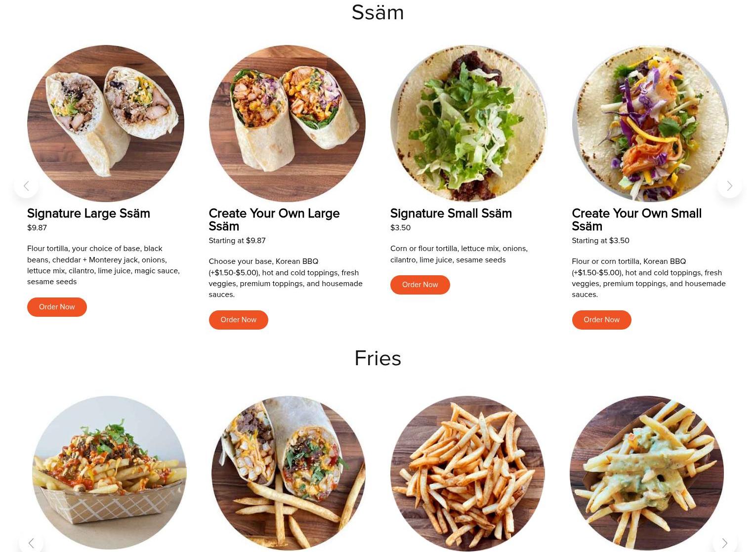Image resolution: width=756 pixels, height=552 pixels.
Task: Open Create Your Own Large Ssäm photo
Action: pos(287,124)
